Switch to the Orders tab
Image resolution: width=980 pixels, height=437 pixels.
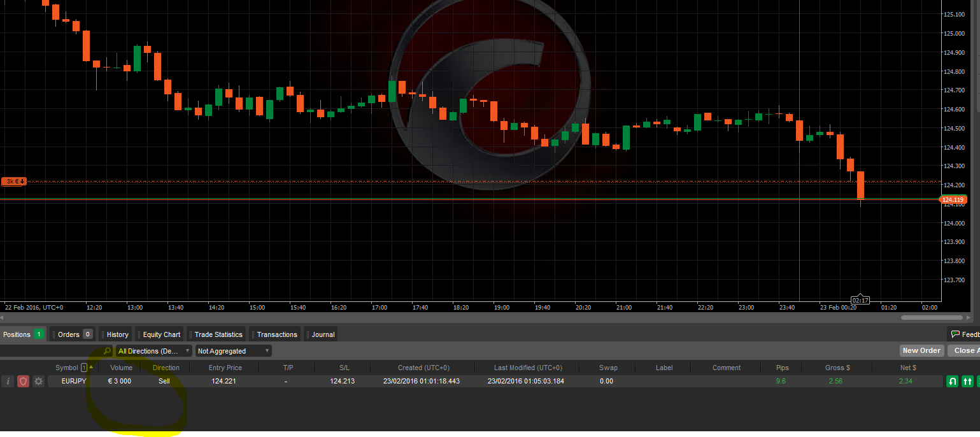(x=73, y=334)
